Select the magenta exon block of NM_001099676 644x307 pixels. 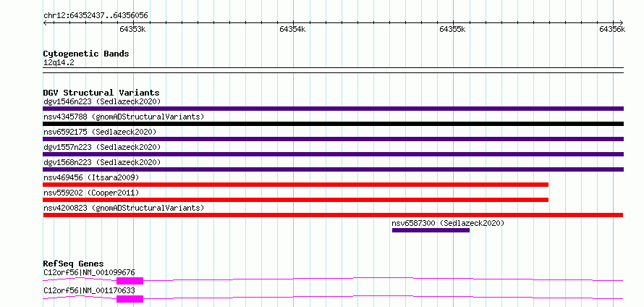click(130, 281)
